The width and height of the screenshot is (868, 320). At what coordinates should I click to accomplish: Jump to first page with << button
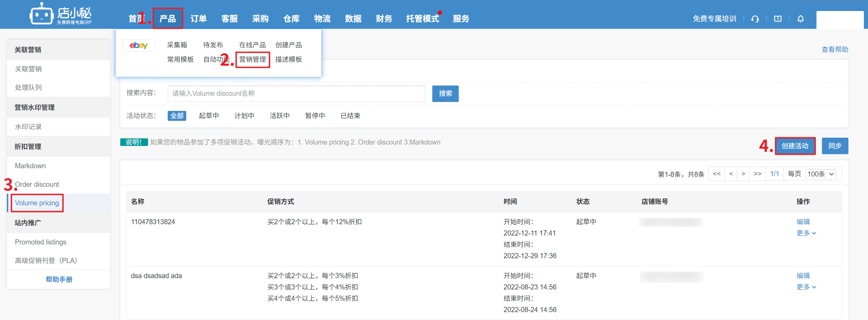(716, 174)
